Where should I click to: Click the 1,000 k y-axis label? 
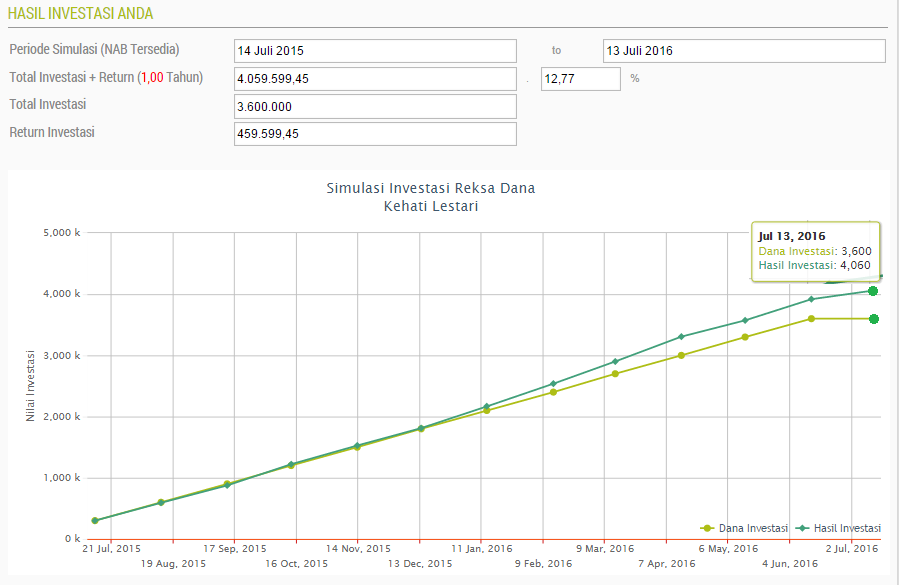coord(62,478)
